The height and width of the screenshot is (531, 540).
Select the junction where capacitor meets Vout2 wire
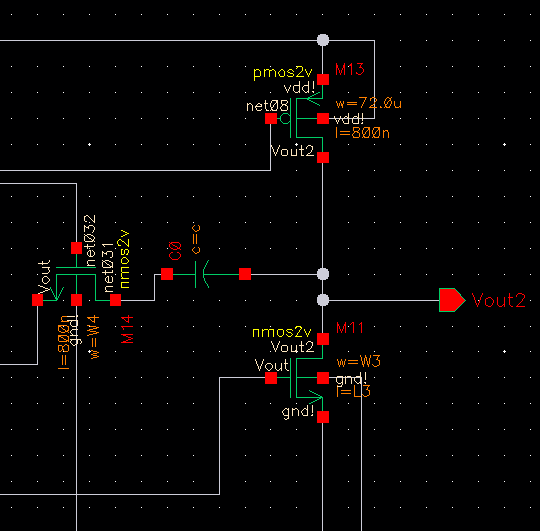(x=323, y=274)
